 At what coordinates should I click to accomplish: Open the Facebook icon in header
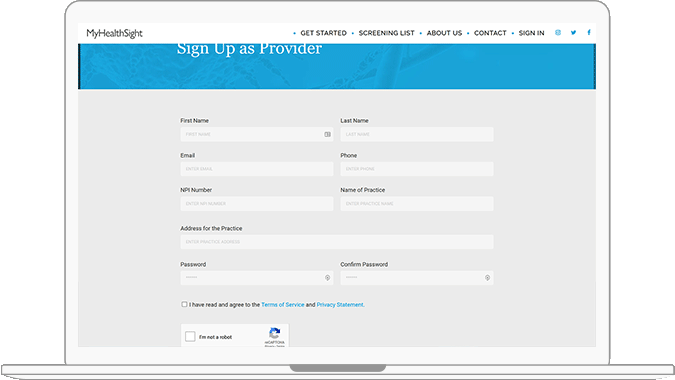click(x=589, y=32)
